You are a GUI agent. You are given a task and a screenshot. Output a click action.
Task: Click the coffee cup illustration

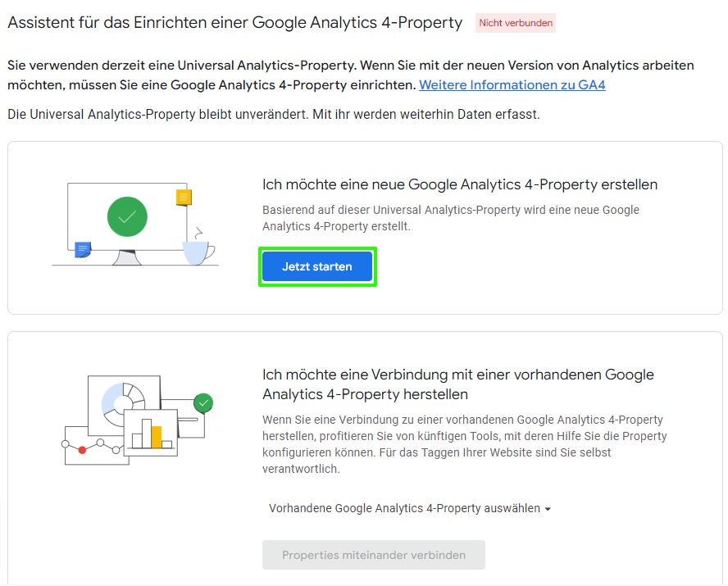198,252
